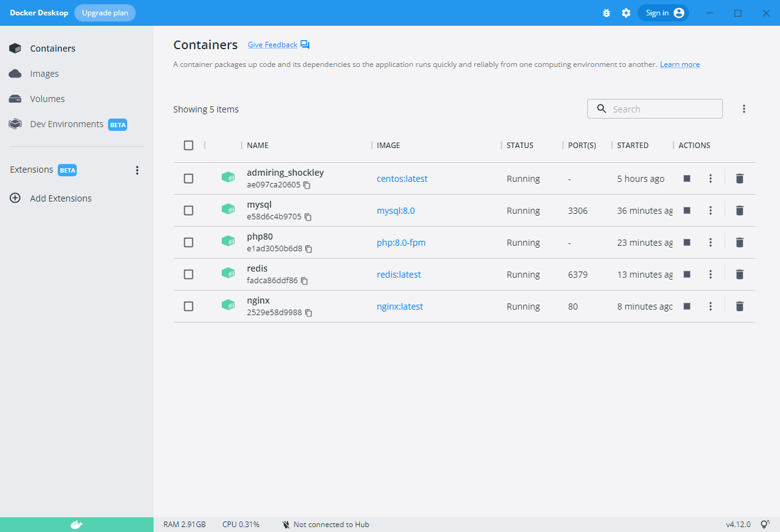
Task: Click the feedback chat icon
Action: pyautogui.click(x=305, y=45)
